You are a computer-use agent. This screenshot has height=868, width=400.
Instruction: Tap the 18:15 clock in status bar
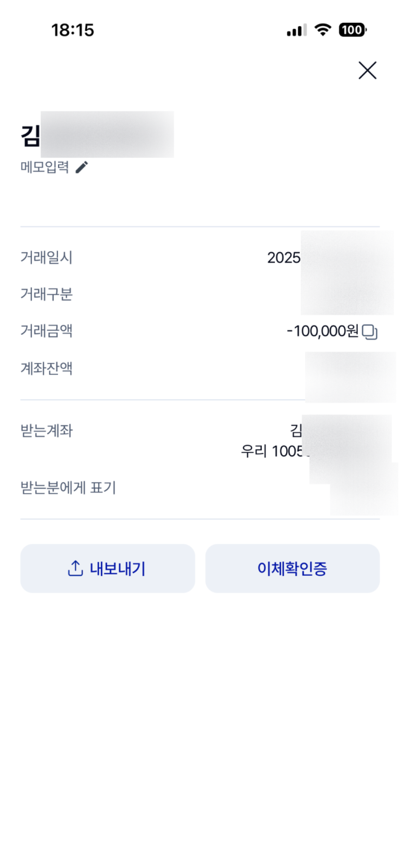pyautogui.click(x=72, y=30)
